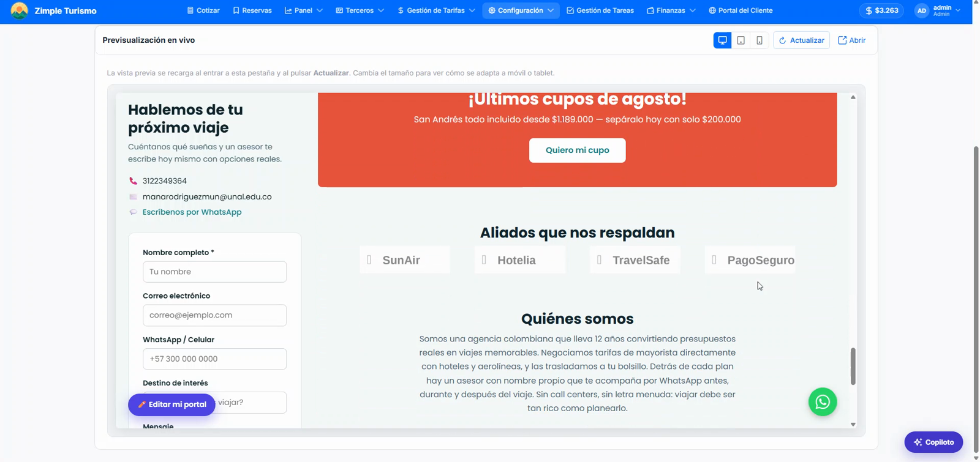The height and width of the screenshot is (462, 980).
Task: Click the preview scrollbar thumb
Action: 853,366
